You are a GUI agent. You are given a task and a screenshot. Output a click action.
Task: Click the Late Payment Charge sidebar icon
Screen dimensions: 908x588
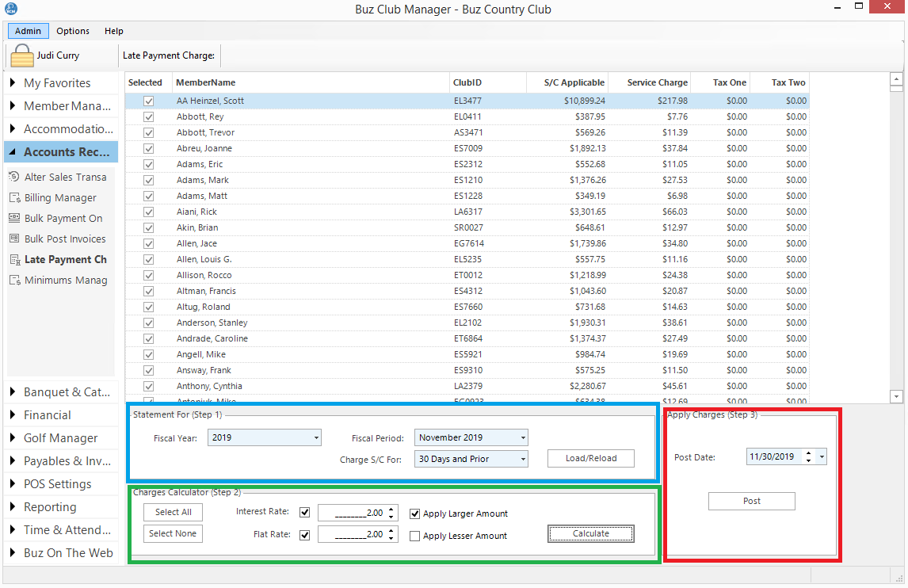click(x=14, y=259)
